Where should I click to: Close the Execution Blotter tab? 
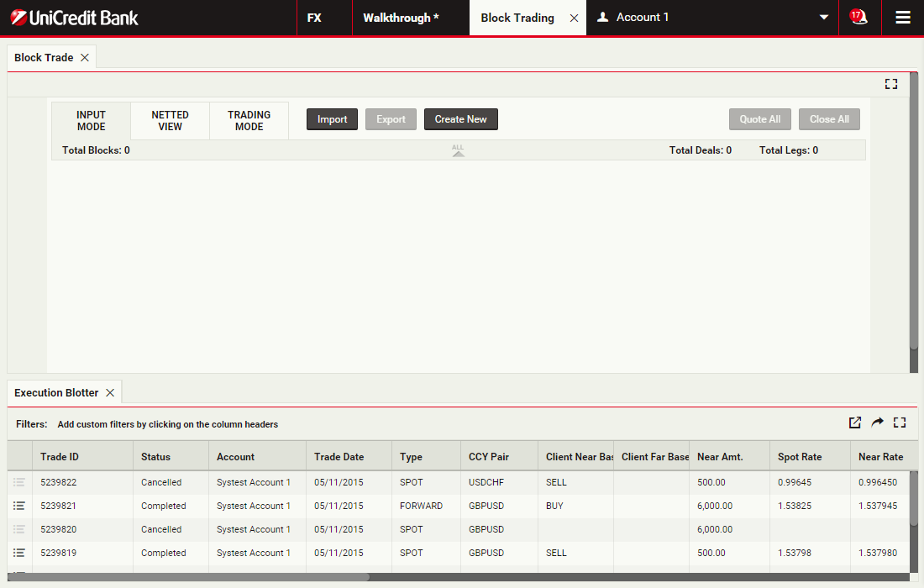[110, 392]
